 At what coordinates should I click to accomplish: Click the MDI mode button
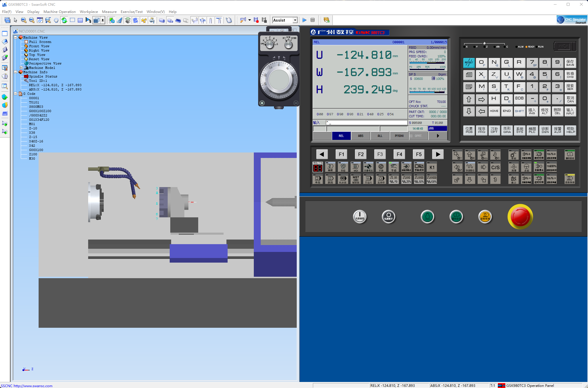[x=356, y=167]
